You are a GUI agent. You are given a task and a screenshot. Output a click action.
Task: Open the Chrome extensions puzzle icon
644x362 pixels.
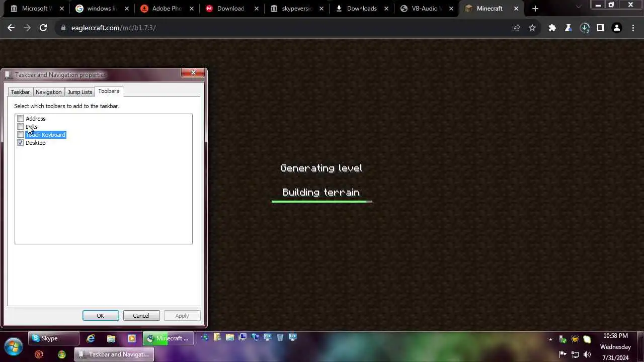point(552,28)
